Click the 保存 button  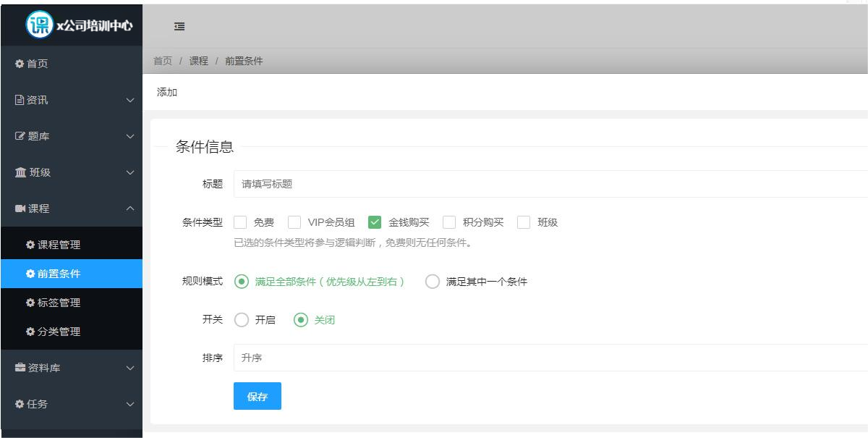(x=257, y=397)
